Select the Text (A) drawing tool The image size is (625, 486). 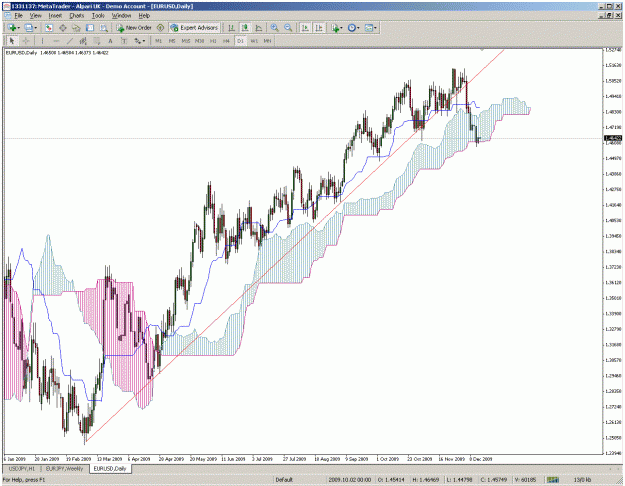pos(110,41)
